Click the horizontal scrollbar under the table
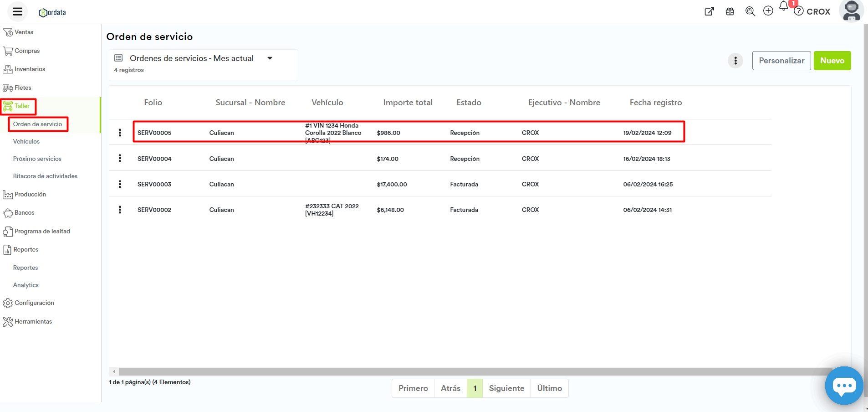This screenshot has height=412, width=868. [x=474, y=372]
